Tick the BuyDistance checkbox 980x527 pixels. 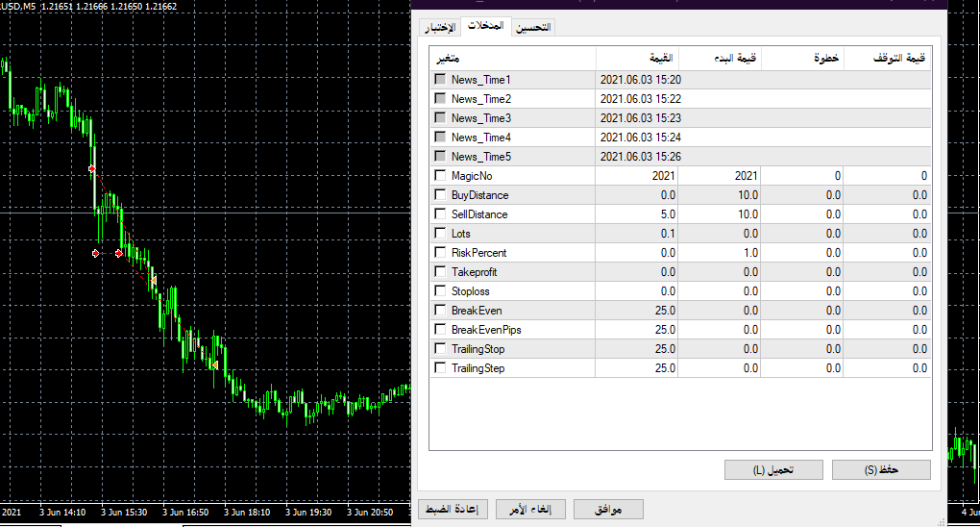click(x=441, y=195)
